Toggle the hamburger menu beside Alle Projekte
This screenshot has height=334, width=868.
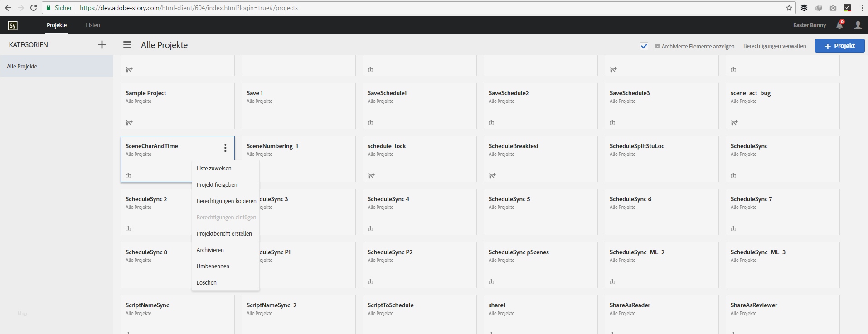coord(127,45)
